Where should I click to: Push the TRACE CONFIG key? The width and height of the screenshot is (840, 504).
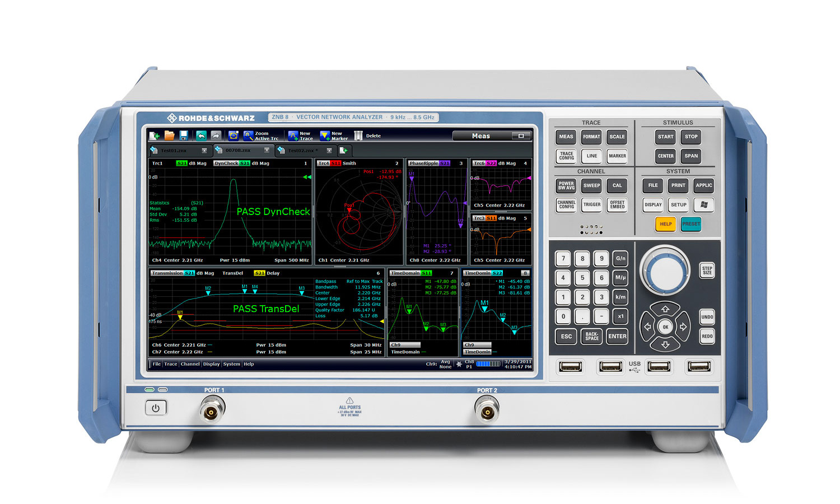[566, 156]
